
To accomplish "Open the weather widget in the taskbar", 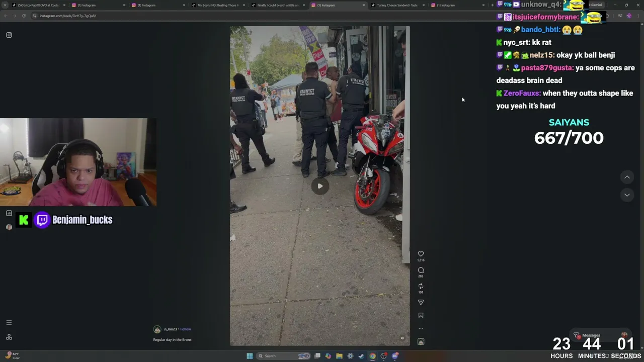I will point(12,356).
